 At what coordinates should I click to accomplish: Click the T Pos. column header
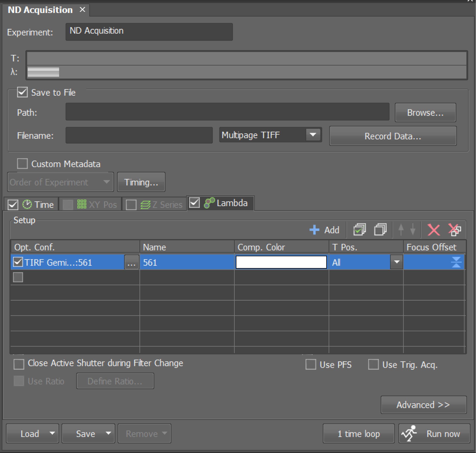(366, 247)
